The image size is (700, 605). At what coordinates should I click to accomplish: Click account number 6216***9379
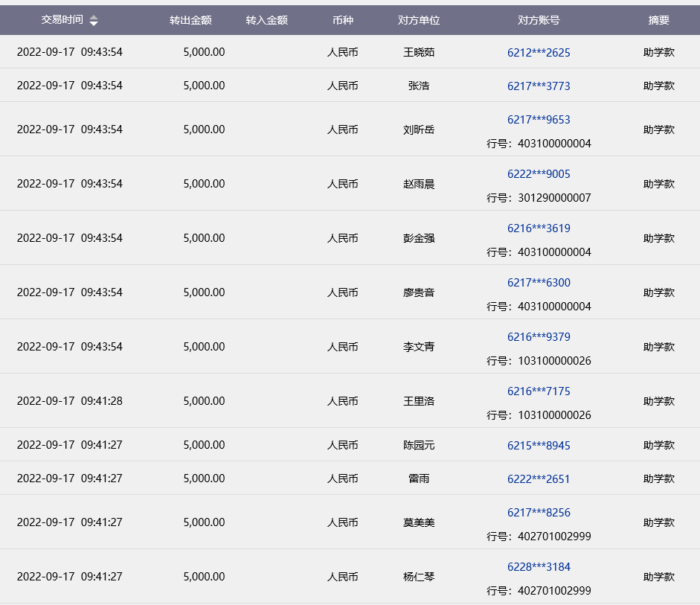tap(539, 337)
